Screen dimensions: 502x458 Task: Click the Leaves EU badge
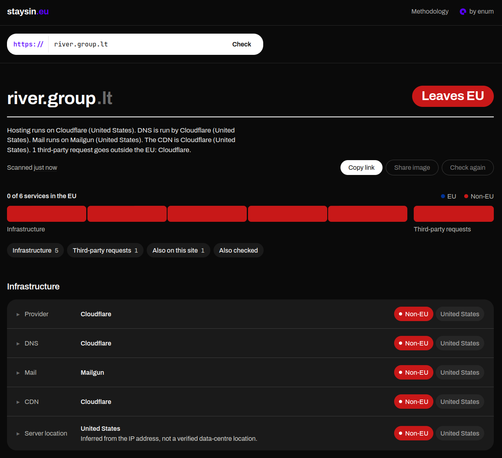453,96
